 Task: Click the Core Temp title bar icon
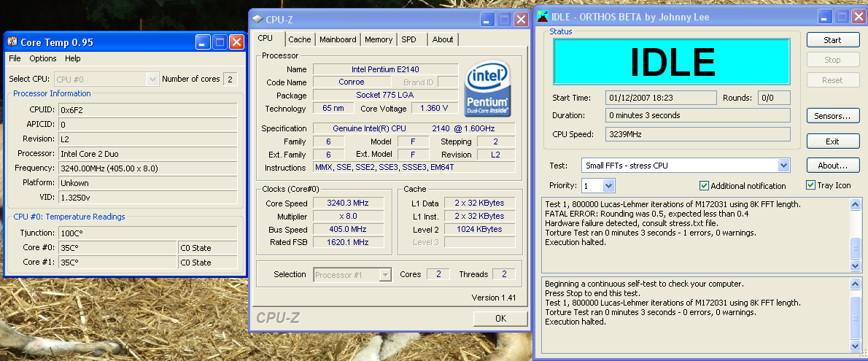tap(12, 42)
